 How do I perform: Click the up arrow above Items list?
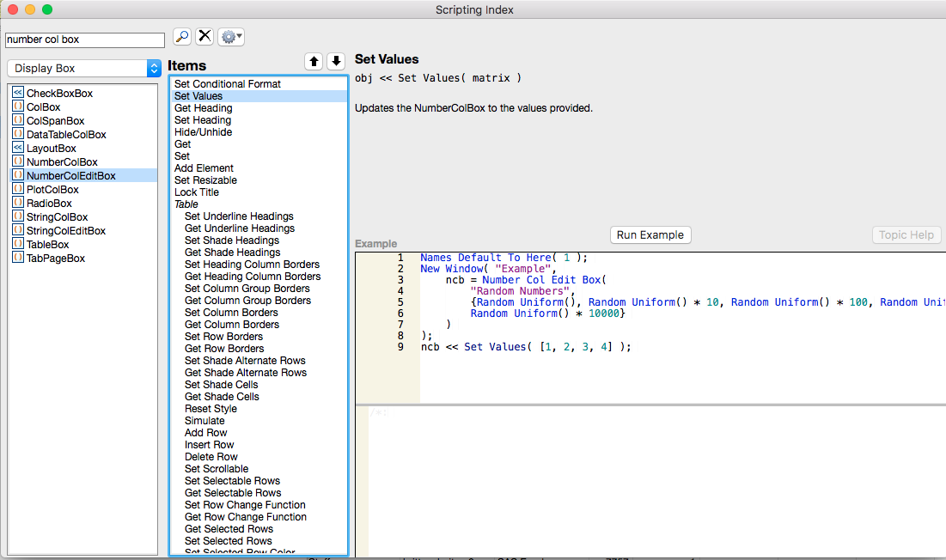[x=314, y=62]
